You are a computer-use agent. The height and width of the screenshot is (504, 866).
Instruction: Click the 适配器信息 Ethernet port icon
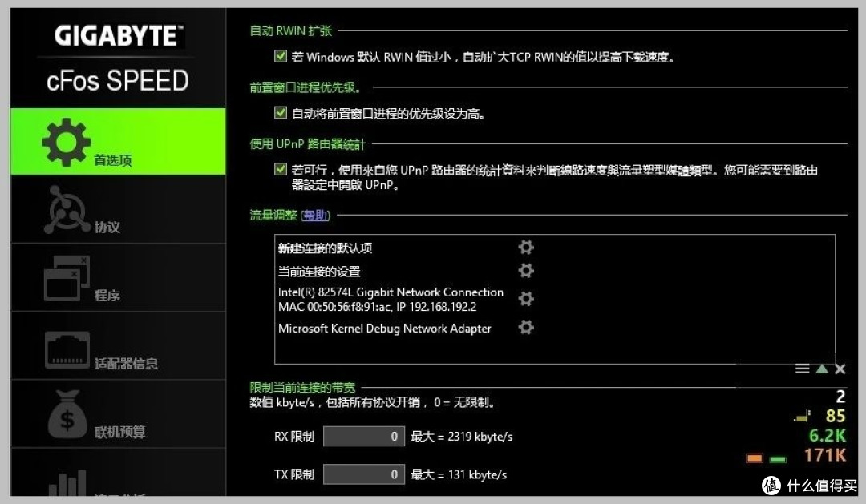(67, 349)
